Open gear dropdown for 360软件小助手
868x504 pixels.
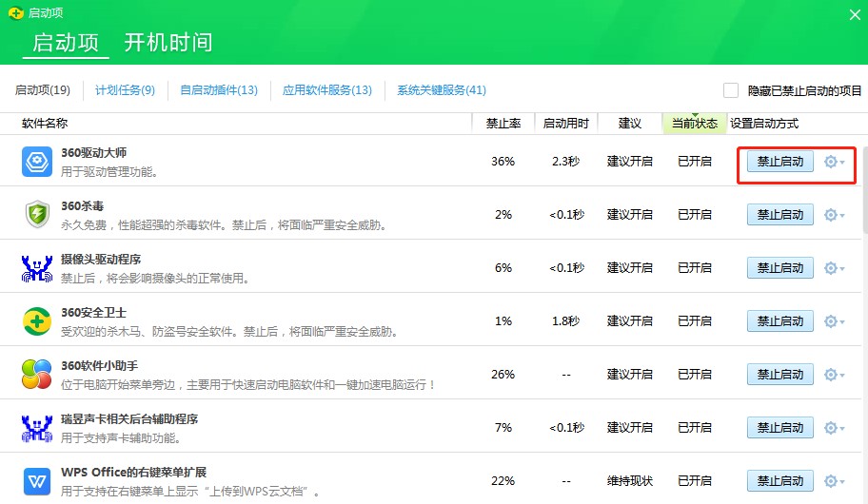tap(834, 375)
